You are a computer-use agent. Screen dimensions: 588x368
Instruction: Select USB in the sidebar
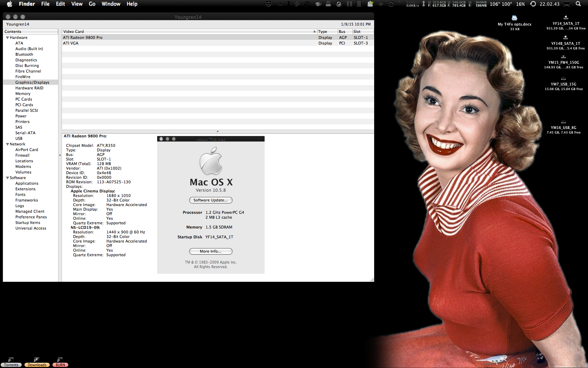(x=19, y=138)
